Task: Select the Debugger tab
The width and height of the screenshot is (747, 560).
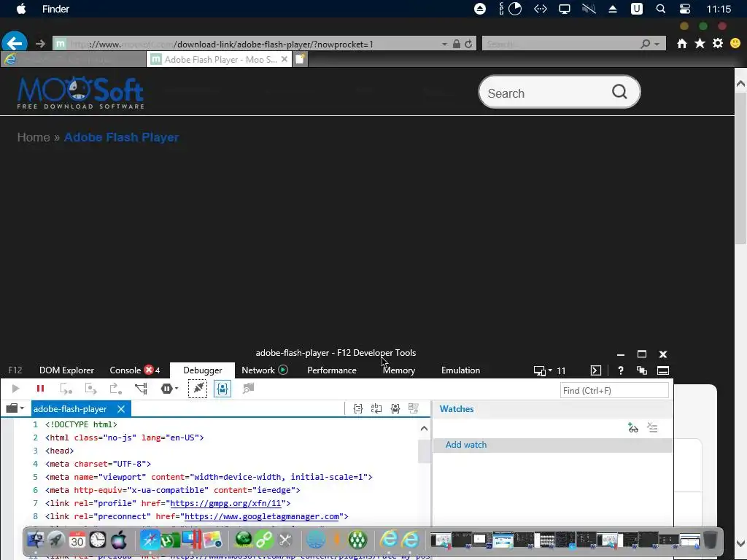Action: click(203, 370)
